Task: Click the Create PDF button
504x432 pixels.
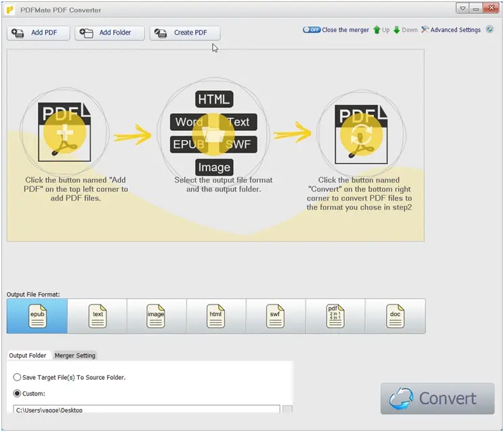Action: point(185,33)
